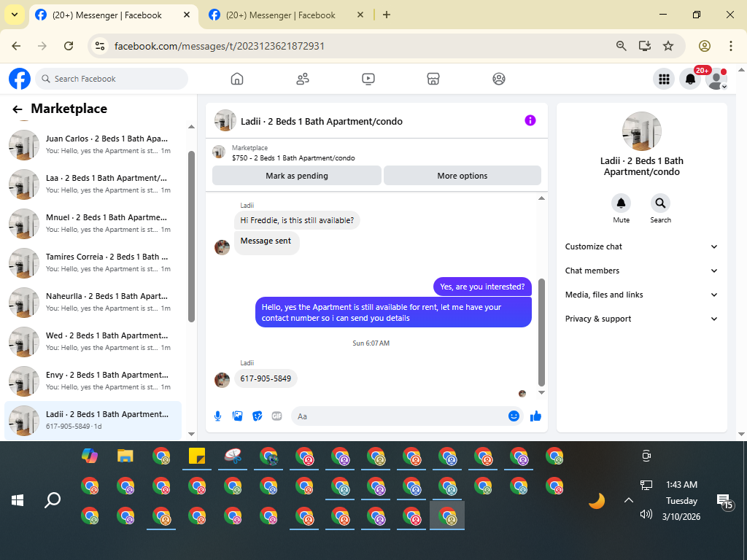
Task: Expand Privacy & support section
Action: [641, 319]
